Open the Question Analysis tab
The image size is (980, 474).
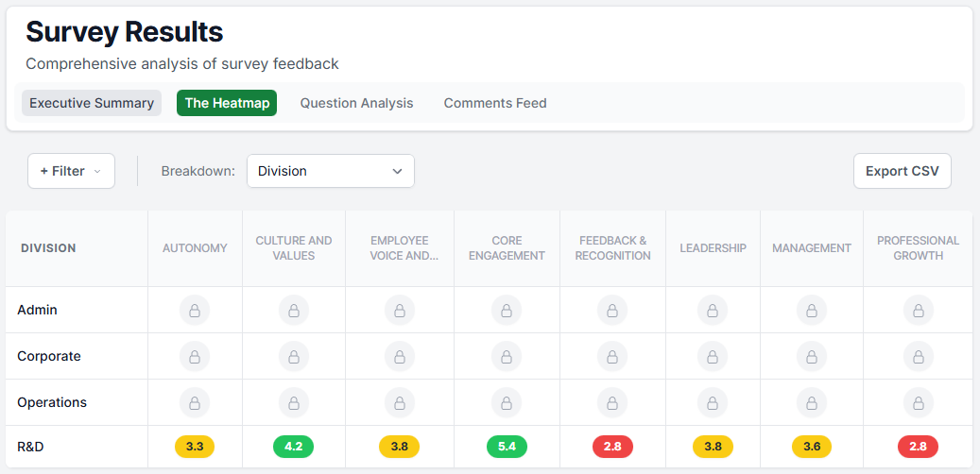[356, 103]
